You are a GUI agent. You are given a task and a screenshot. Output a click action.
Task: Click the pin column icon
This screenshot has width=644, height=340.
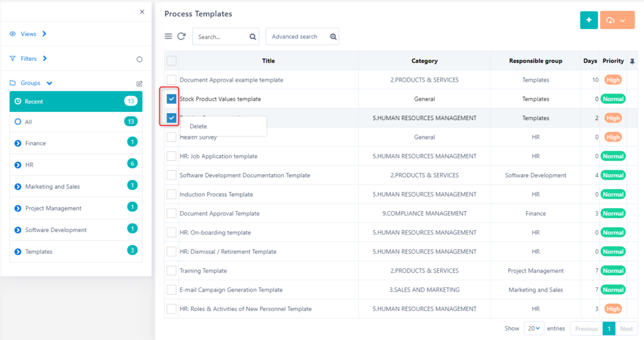[632, 62]
